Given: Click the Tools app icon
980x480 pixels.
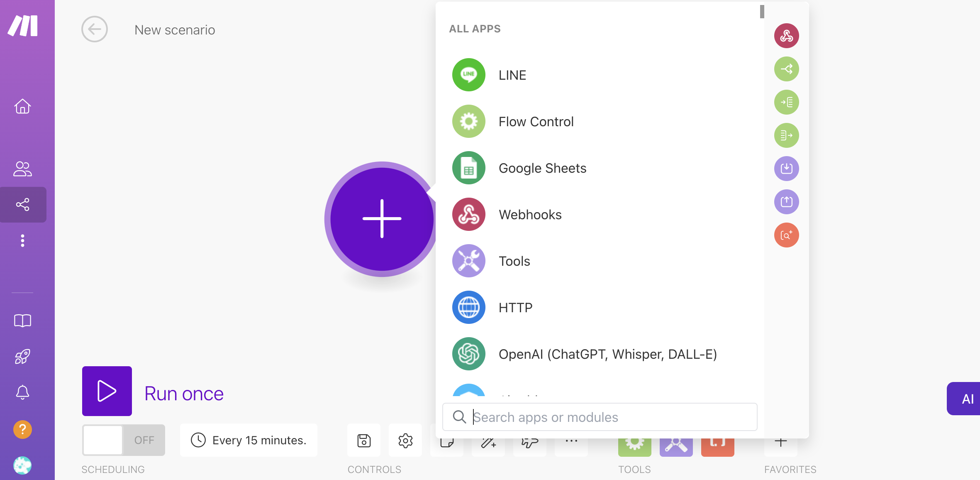Looking at the screenshot, I should 469,261.
